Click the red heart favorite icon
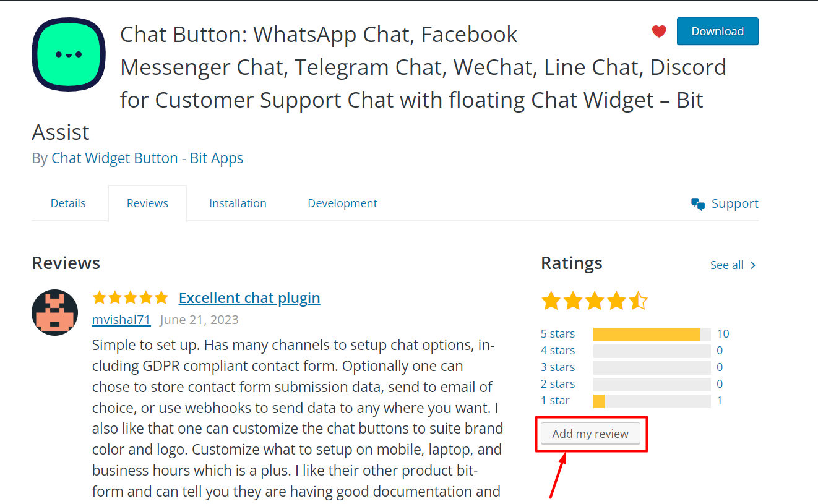Viewport: 818px width, 504px height. point(659,31)
